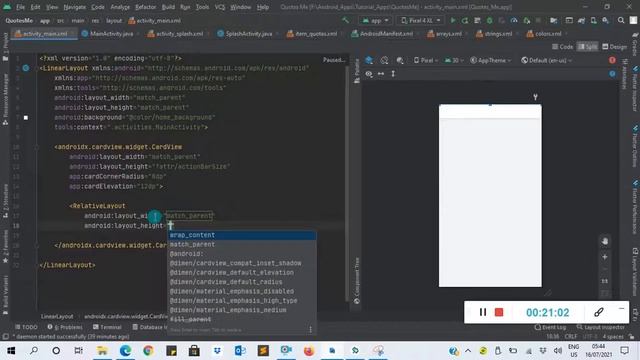Open the Windows Start menu
This screenshot has width=640, height=360.
[11, 350]
